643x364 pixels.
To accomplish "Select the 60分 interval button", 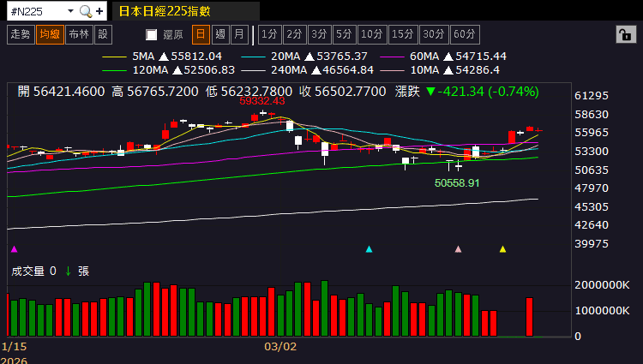I will coord(465,34).
